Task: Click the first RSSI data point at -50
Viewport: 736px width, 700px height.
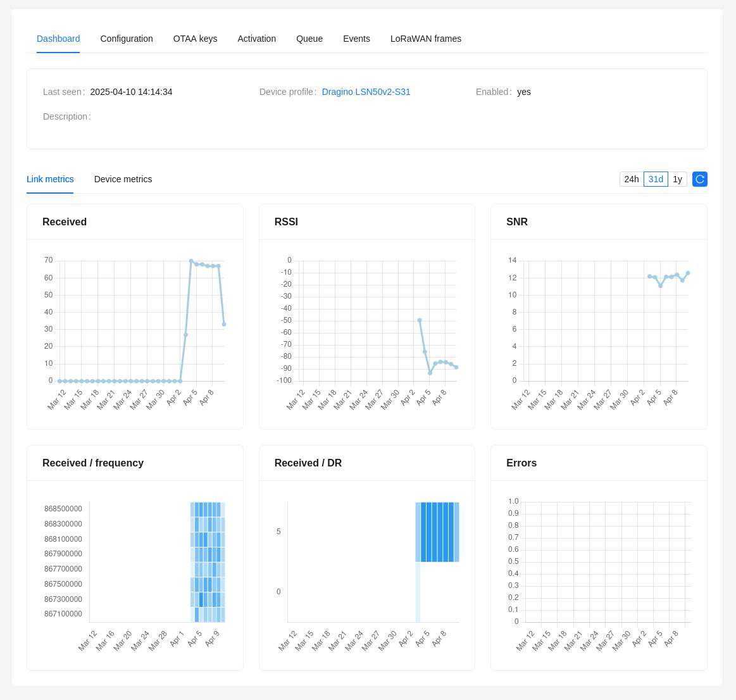Action: [x=420, y=320]
